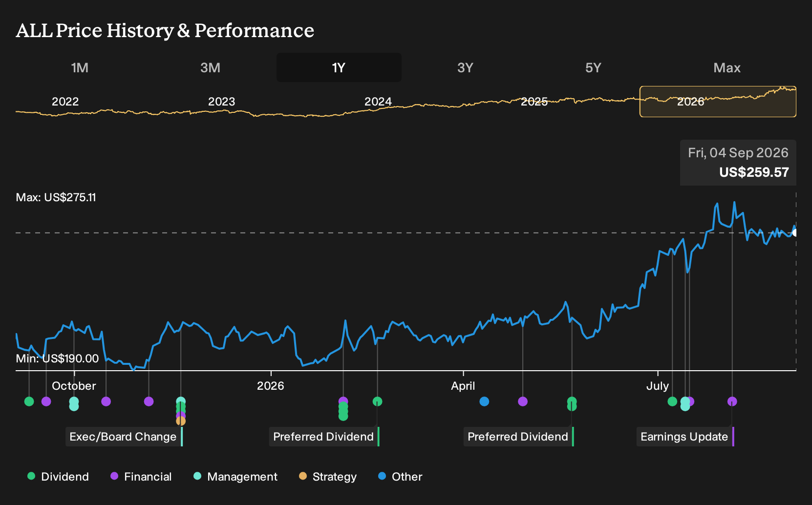
Task: Toggle the Strategy legend filter
Action: [x=328, y=477]
